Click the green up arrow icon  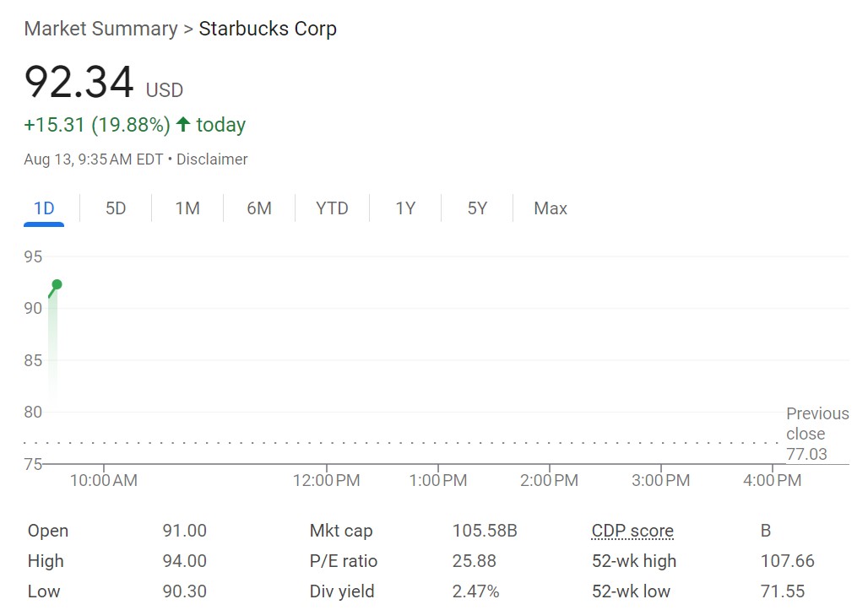183,125
